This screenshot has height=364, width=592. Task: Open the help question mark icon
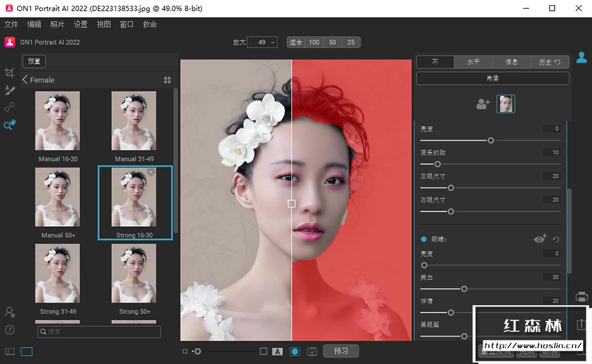pos(9,329)
